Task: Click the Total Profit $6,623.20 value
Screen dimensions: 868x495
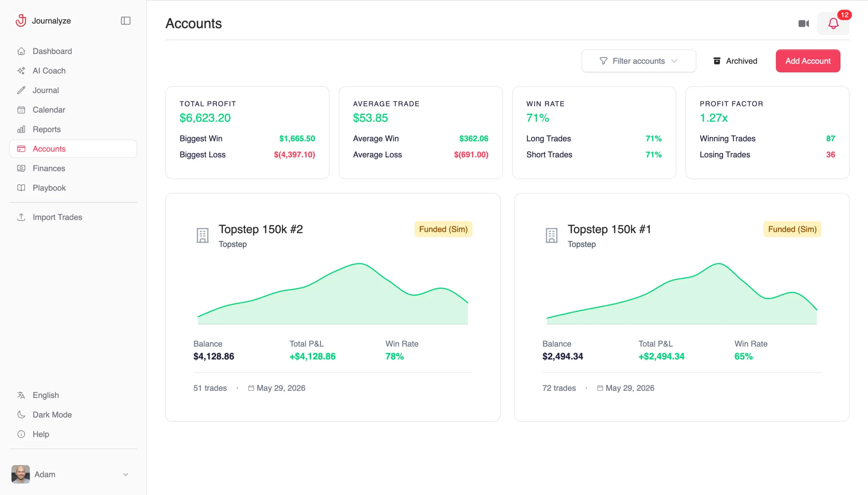Action: (x=205, y=118)
